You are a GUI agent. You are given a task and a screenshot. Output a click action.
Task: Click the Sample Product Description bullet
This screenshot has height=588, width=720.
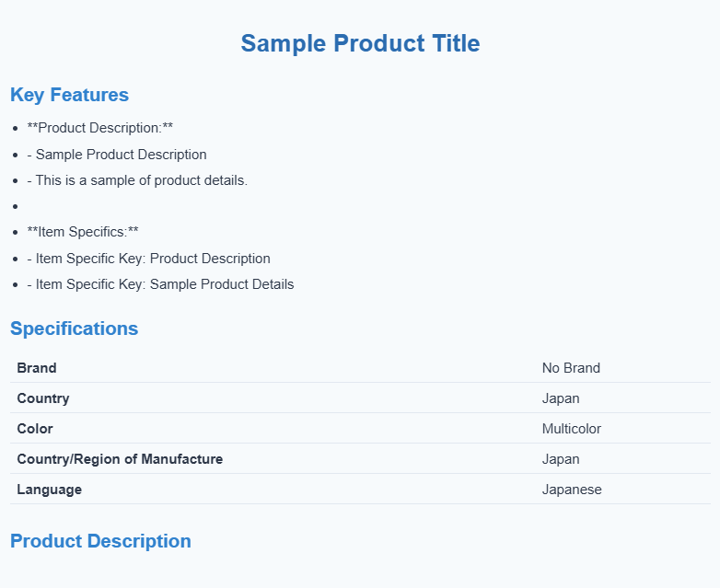pos(117,155)
